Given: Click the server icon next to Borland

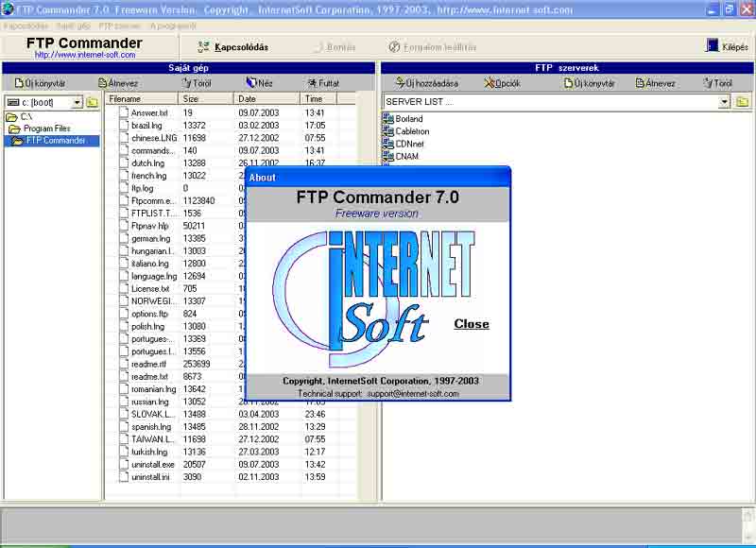Looking at the screenshot, I should click(x=388, y=118).
